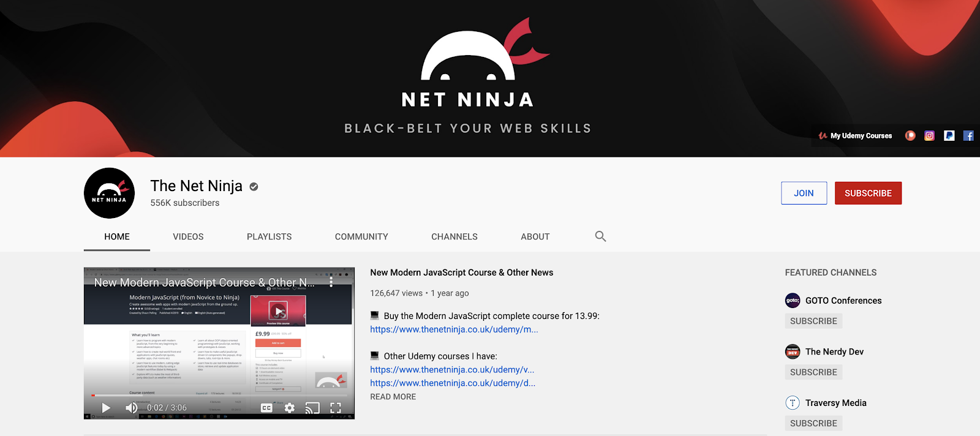
Task: Open the thenetninja.co.uk/udemy/m... link
Action: tap(454, 329)
